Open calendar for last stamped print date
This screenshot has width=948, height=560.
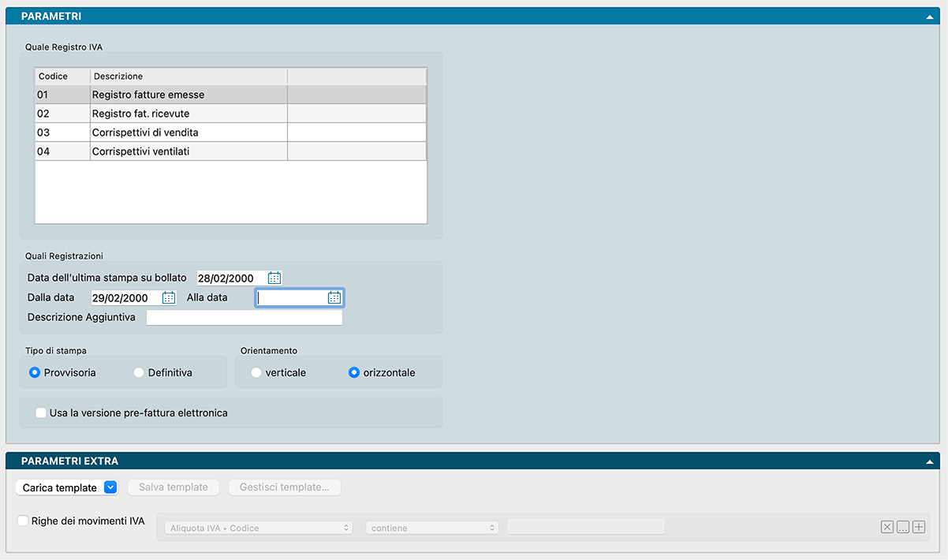tap(274, 278)
